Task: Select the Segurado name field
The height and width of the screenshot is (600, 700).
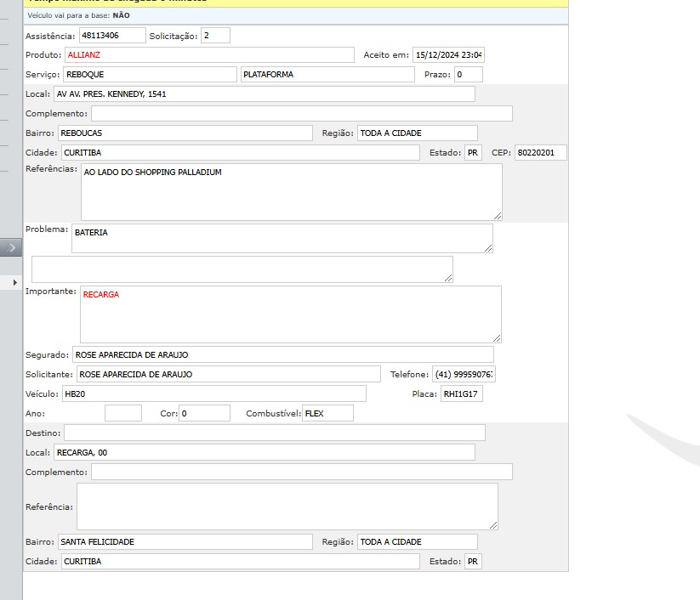Action: [282, 354]
